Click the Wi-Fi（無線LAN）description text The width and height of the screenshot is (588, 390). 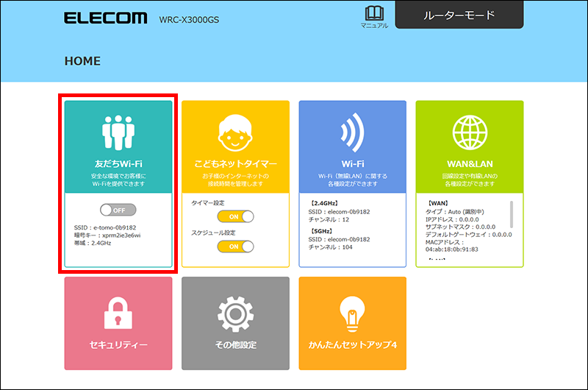[x=353, y=180]
